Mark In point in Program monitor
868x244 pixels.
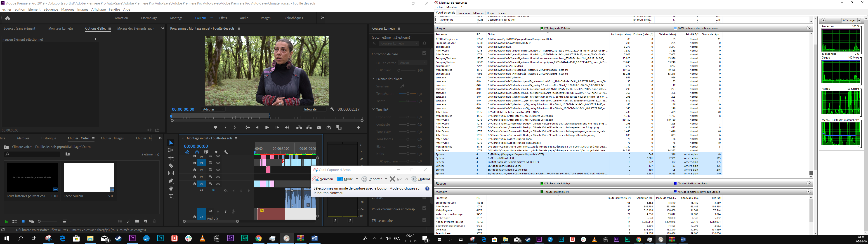point(226,128)
